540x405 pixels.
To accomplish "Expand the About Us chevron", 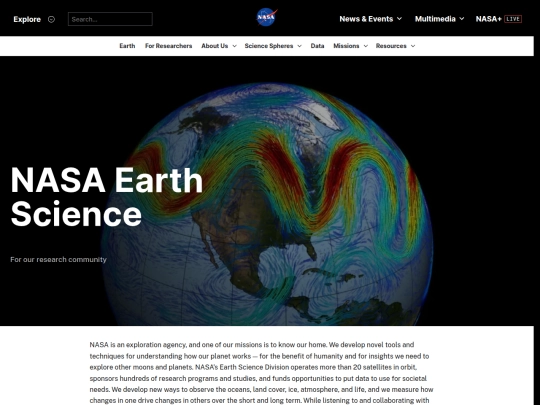I will click(234, 46).
